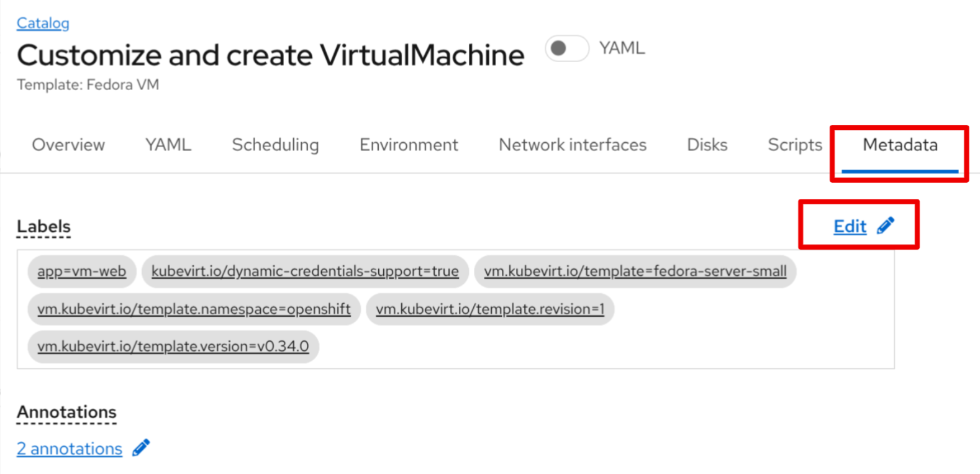Click the pencil icon next to 2 annotations
Viewport: 980px width, 474px height.
[x=142, y=447]
